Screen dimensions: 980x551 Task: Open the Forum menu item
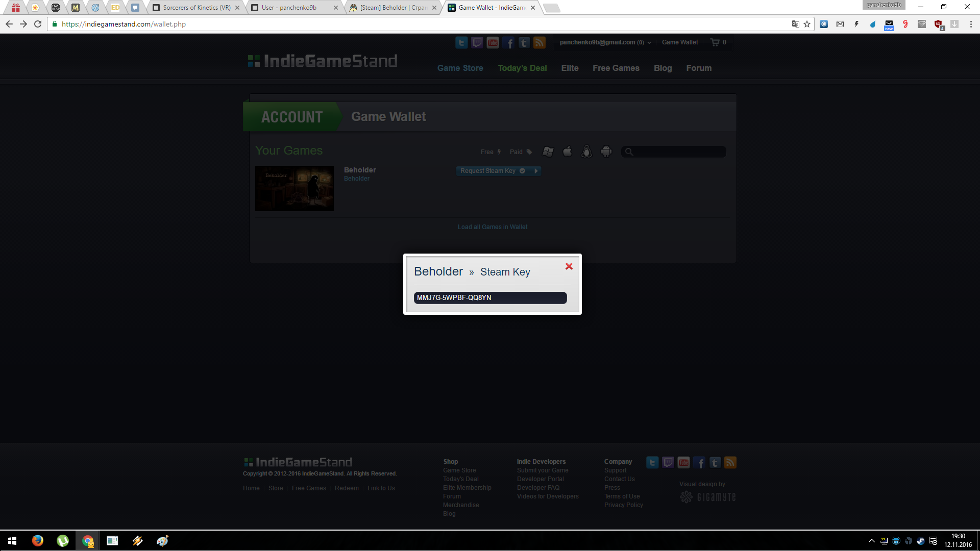[699, 68]
